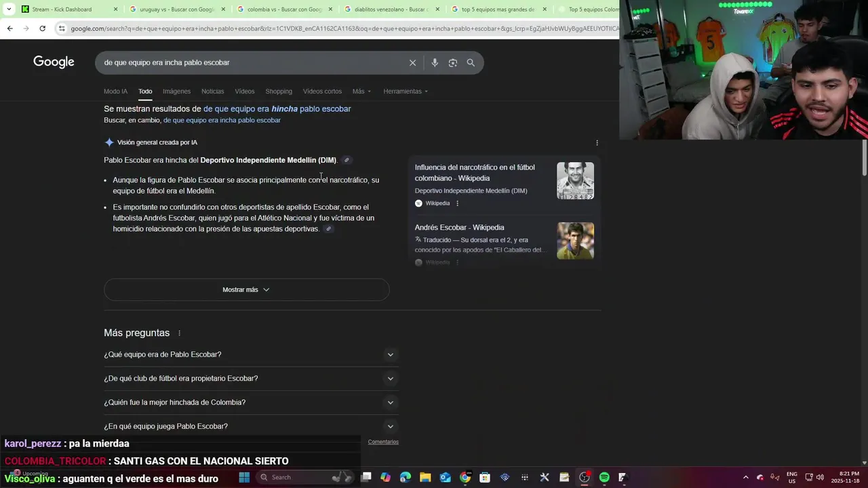Viewport: 868px width, 488px height.
Task: Open Influencia del narcotráfico en el fútbol colombiano
Action: 475,173
